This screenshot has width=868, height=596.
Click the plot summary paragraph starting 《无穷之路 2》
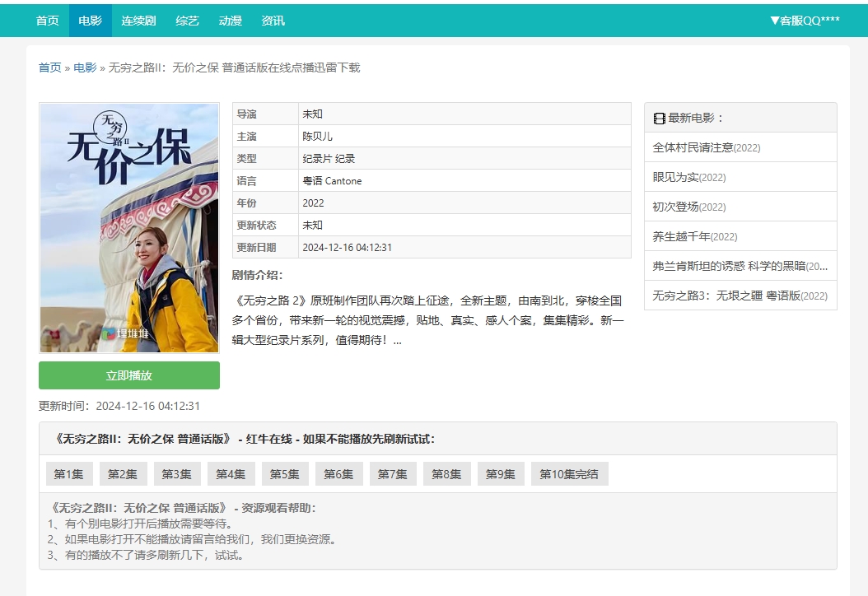pos(428,320)
